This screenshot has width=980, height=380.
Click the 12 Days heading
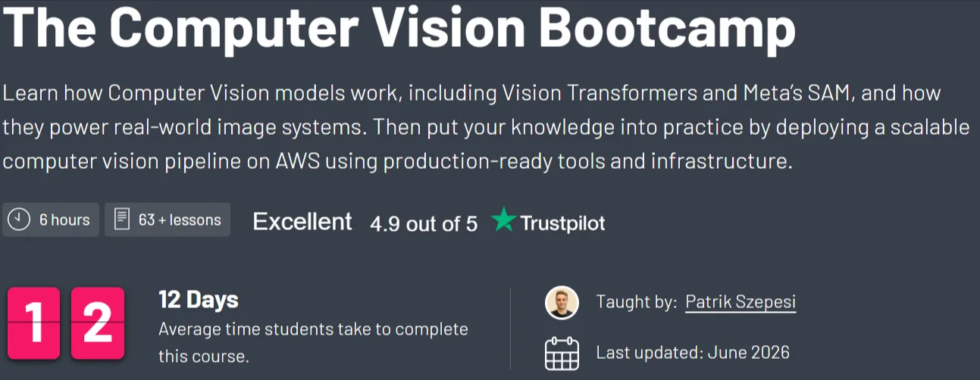[x=199, y=300]
